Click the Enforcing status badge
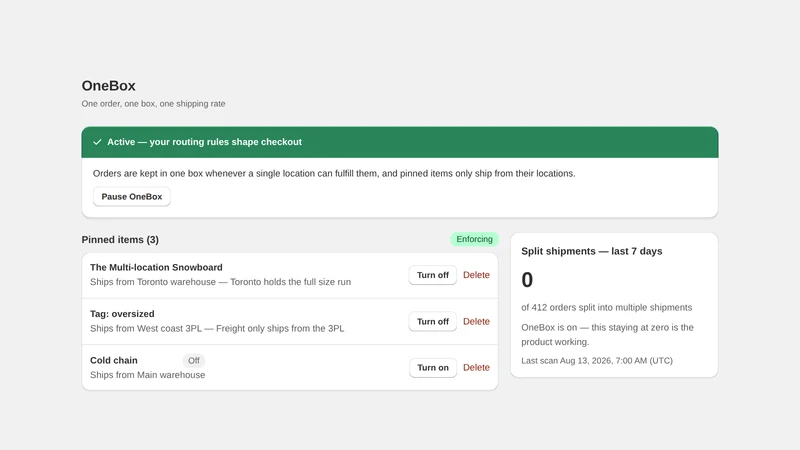Image resolution: width=800 pixels, height=450 pixels. 474,239
